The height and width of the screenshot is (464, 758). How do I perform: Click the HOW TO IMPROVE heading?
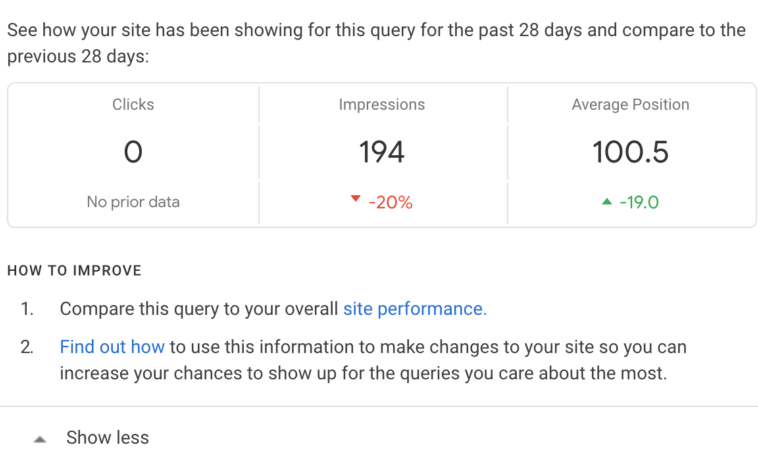[x=74, y=271]
